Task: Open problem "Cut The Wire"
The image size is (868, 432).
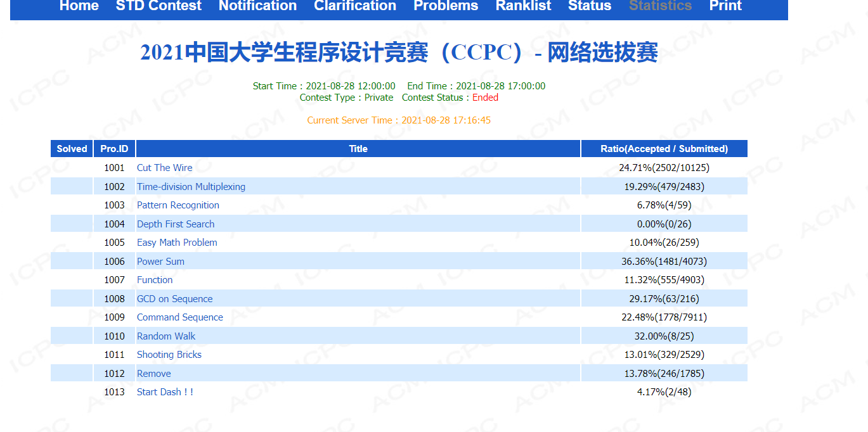Action: pos(165,167)
